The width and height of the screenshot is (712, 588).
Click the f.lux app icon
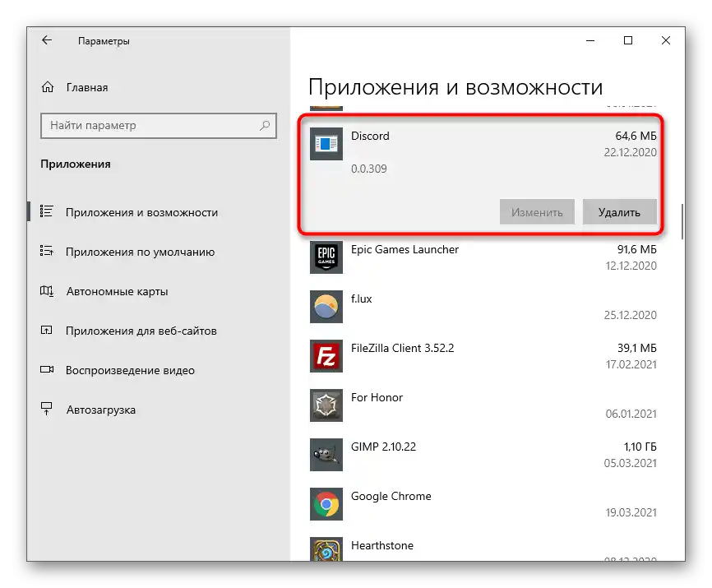pyautogui.click(x=326, y=307)
